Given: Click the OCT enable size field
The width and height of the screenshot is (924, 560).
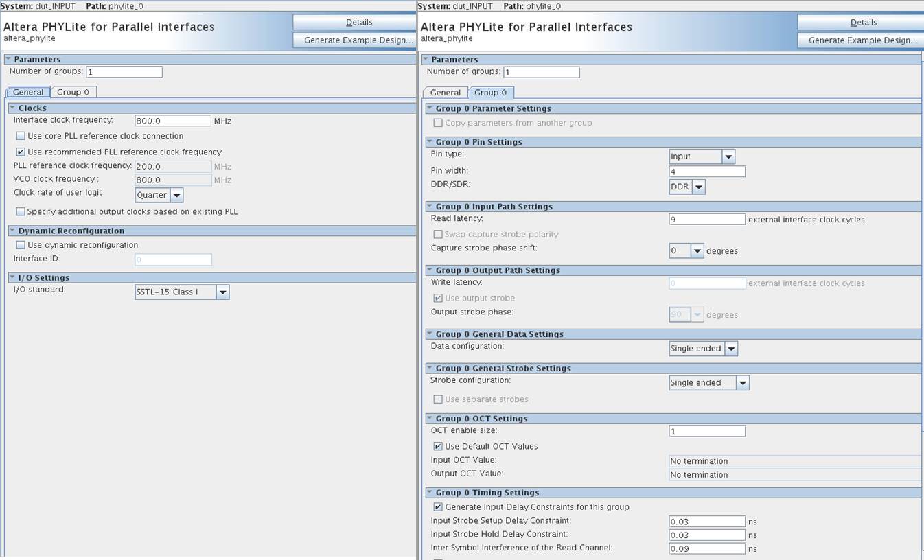Looking at the screenshot, I should (707, 432).
